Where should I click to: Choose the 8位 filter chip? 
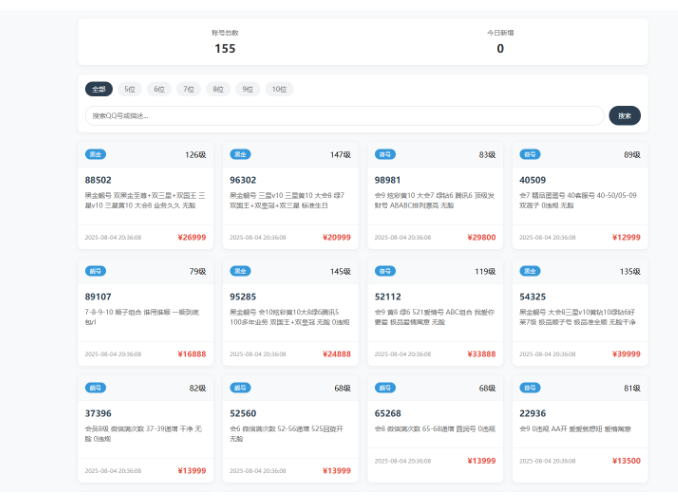(x=218, y=89)
